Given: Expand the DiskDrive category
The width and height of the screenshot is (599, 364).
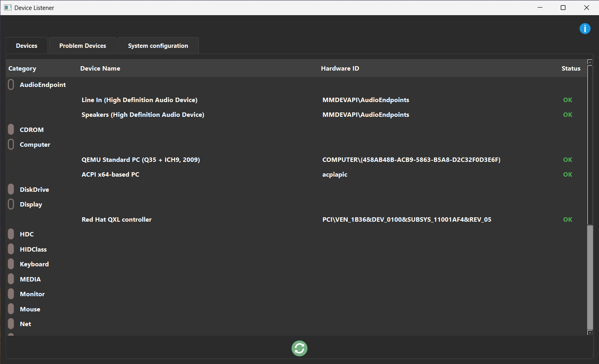Looking at the screenshot, I should pos(11,189).
